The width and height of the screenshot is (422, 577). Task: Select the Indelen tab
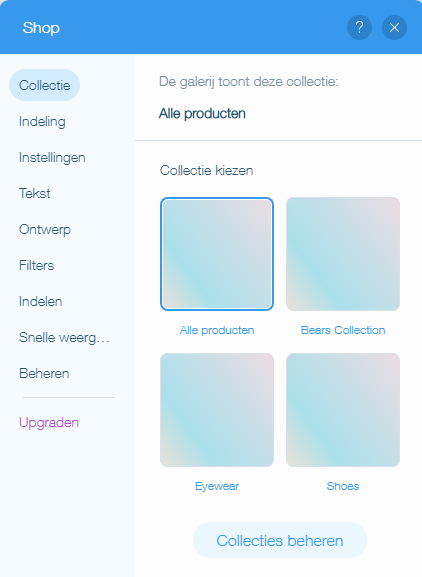pos(40,301)
